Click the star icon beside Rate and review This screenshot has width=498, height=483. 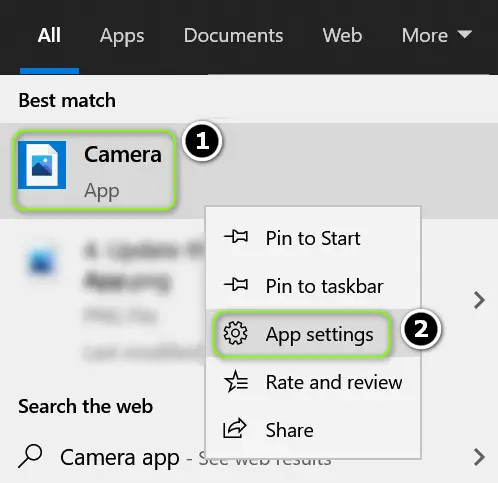point(236,381)
